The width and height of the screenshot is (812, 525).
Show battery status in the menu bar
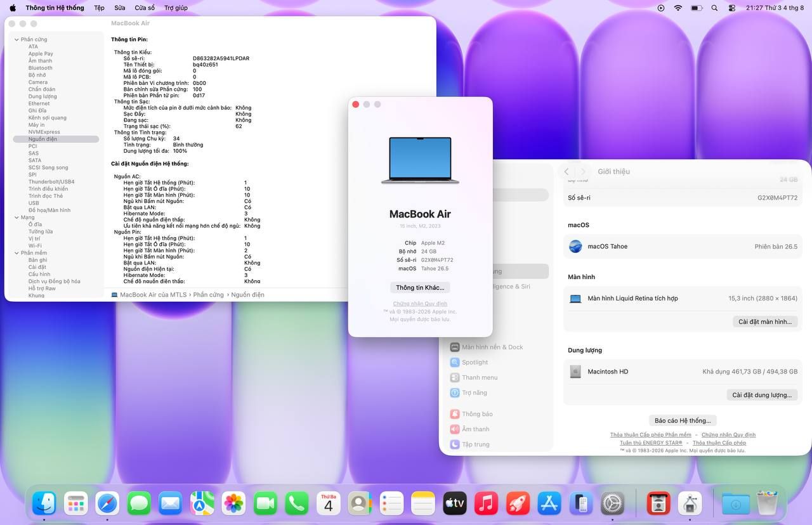(697, 8)
